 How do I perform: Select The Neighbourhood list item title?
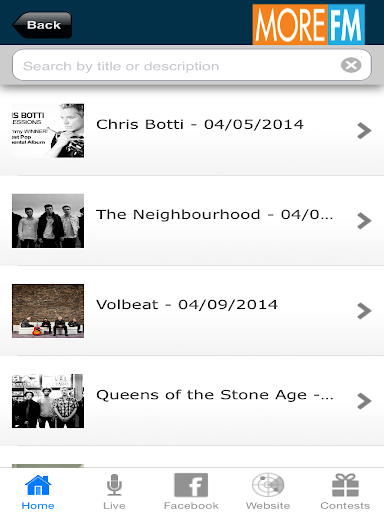215,215
